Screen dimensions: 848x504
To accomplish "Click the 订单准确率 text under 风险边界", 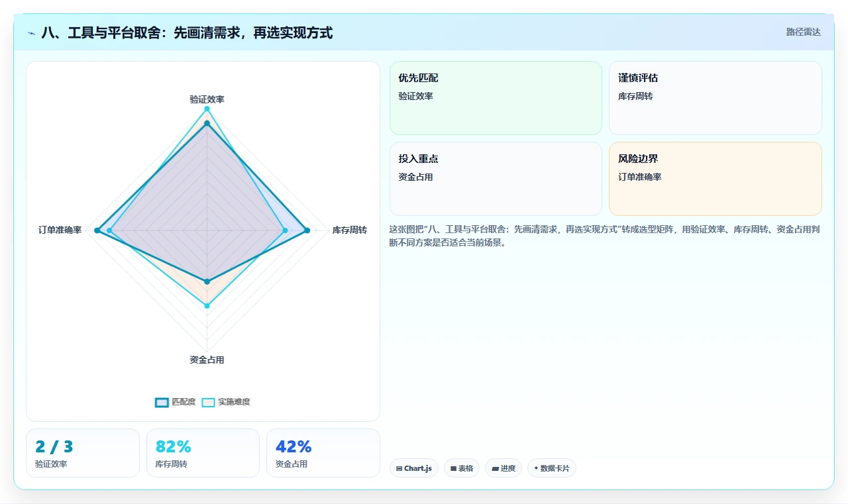I will point(640,177).
